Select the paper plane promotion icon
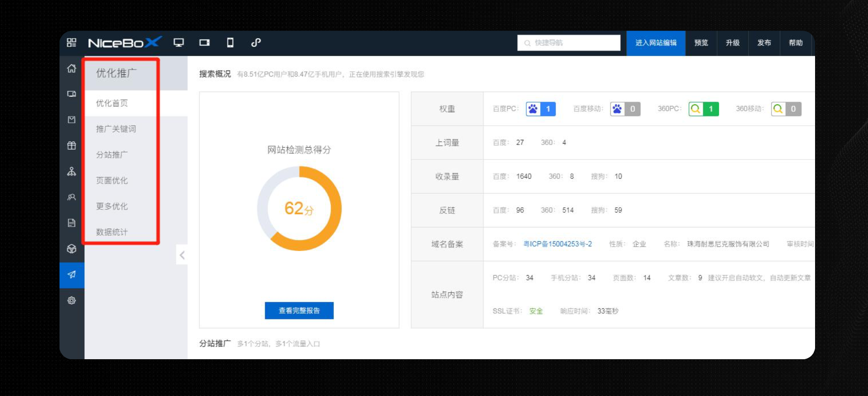Image resolution: width=868 pixels, height=396 pixels. point(72,275)
